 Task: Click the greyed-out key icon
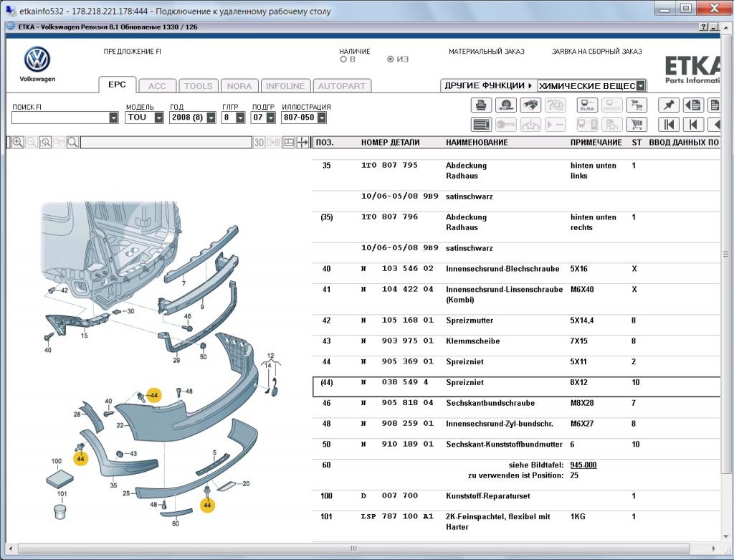(505, 125)
